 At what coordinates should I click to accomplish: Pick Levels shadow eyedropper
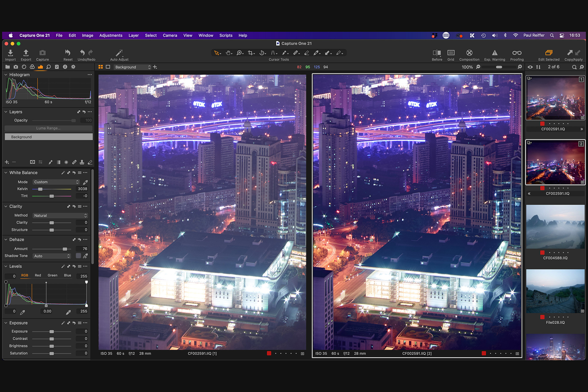tap(23, 312)
